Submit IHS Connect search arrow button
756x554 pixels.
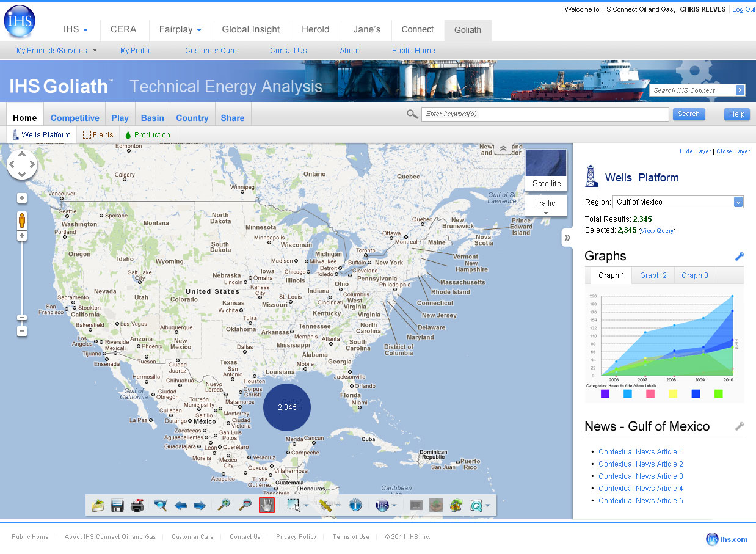[740, 90]
